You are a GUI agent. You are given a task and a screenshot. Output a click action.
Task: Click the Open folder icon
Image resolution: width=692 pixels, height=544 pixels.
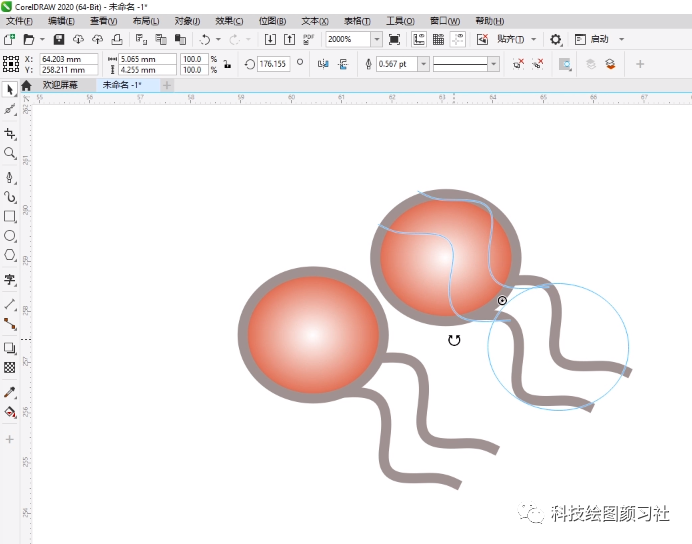pos(28,39)
